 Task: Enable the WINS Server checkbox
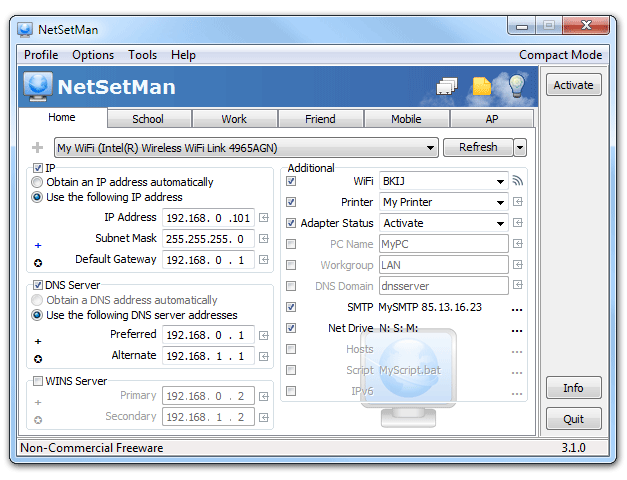(x=38, y=381)
